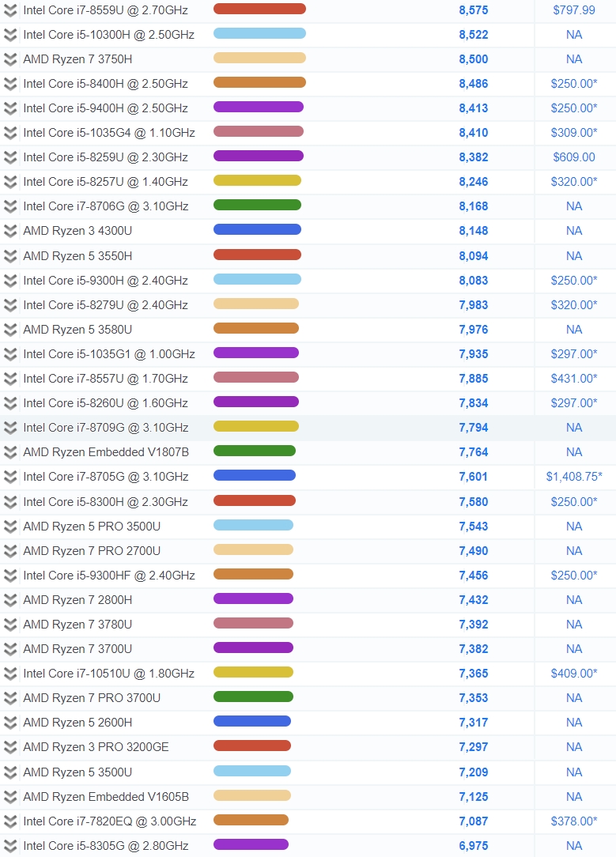
Task: Click the chevron icon beside Intel Core i5-8300H
Action: [x=10, y=502]
